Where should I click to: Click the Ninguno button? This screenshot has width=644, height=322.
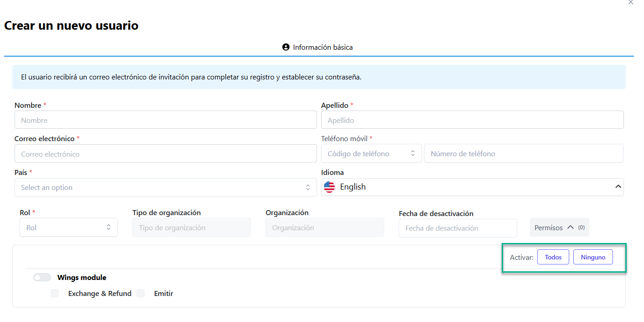[x=593, y=257]
